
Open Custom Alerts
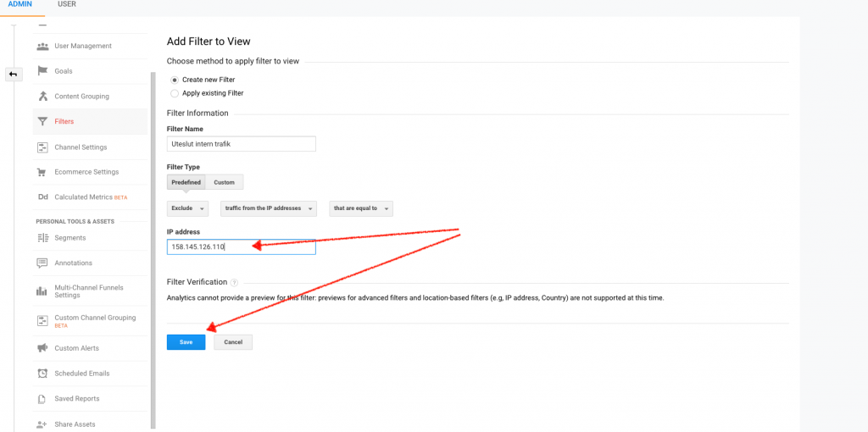click(x=76, y=348)
